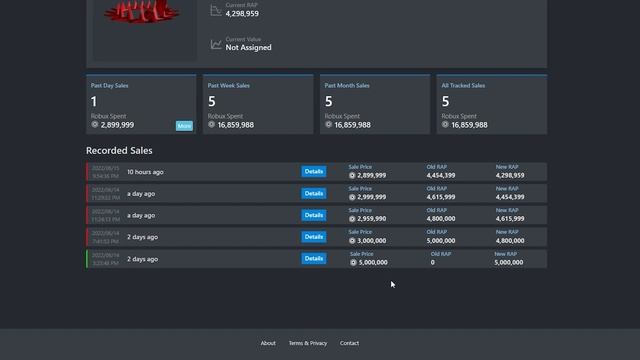Click Robux icon beside 2,999,999 sale price

(x=352, y=197)
